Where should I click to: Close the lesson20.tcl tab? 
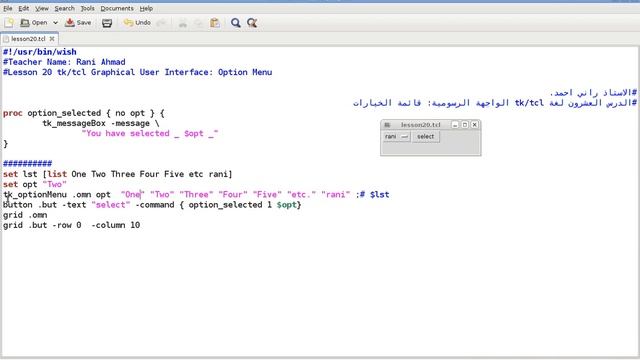52,39
